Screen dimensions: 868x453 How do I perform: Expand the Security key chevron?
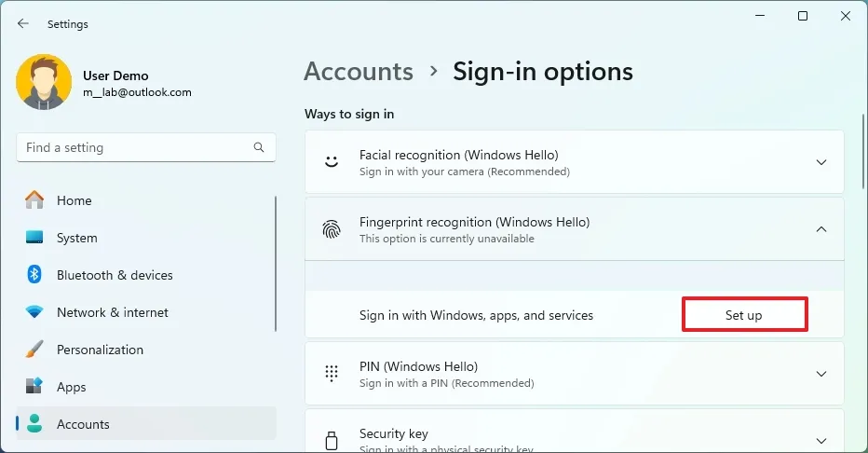(x=821, y=441)
